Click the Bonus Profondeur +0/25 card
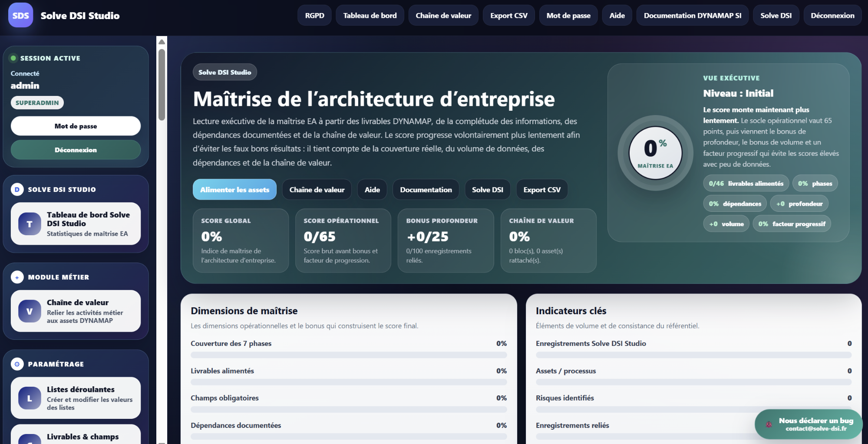Viewport: 868px width, 444px height. 446,240
